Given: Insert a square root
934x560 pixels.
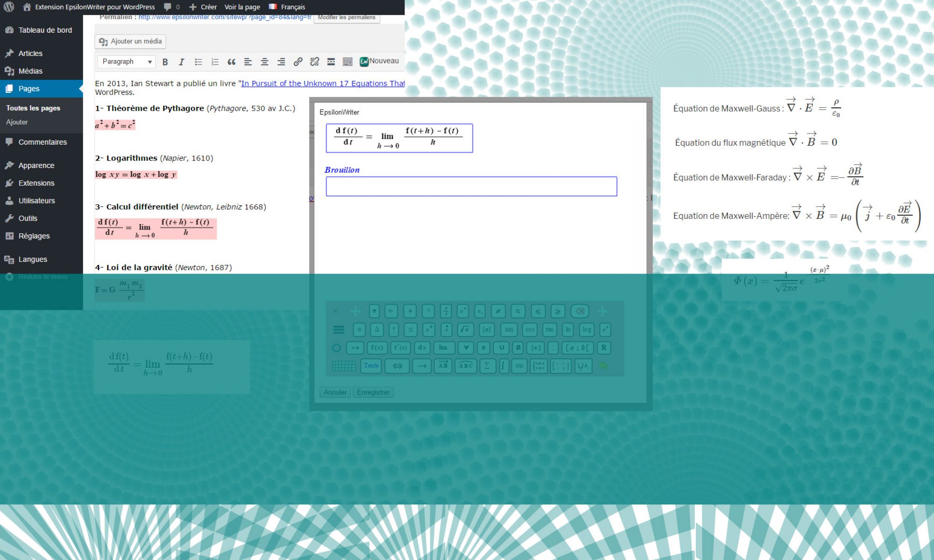Looking at the screenshot, I should pos(465,329).
